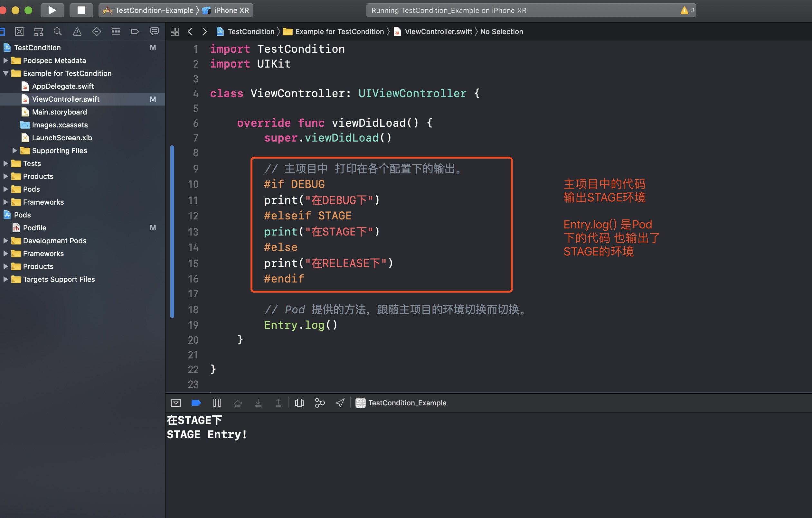Toggle breakpoints activation in debug bar
812x518 pixels.
[x=196, y=403]
